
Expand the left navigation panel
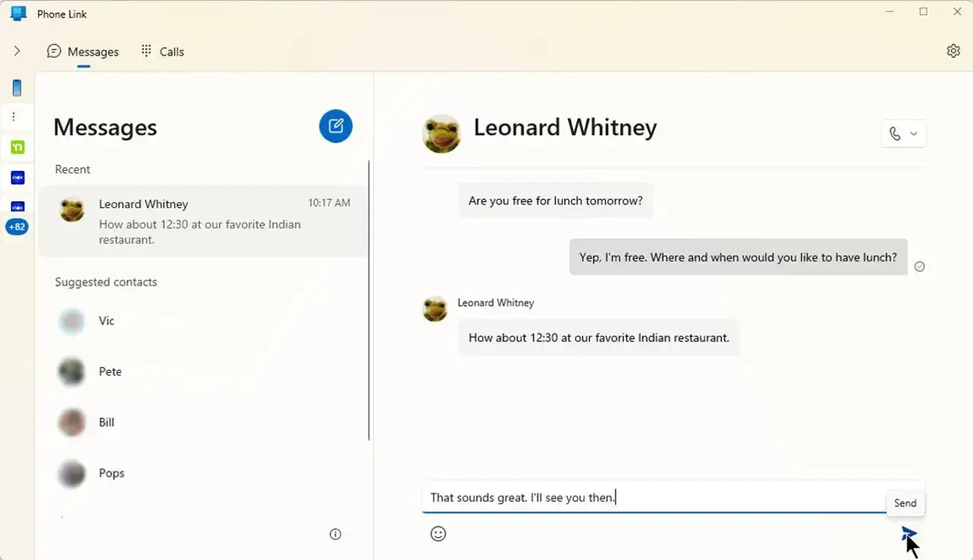[x=17, y=51]
